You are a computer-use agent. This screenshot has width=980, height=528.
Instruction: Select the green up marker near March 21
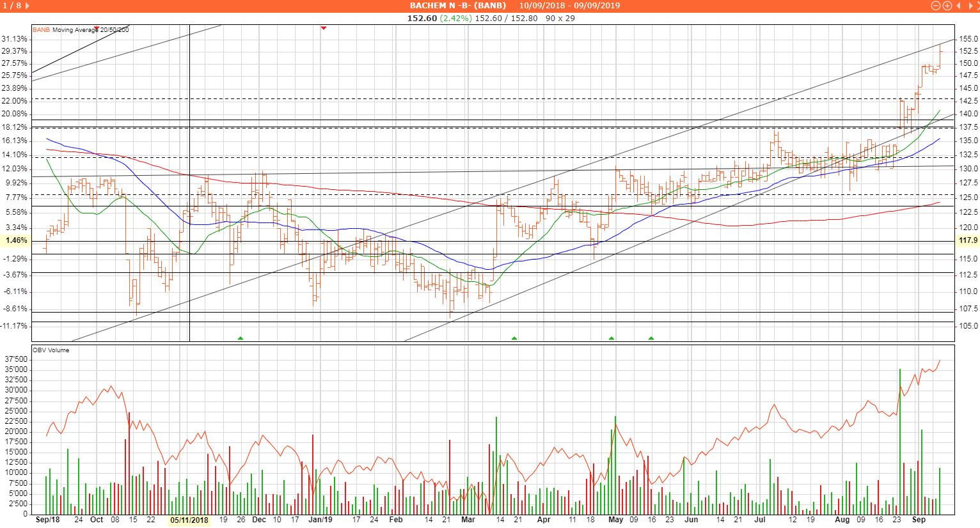514,338
